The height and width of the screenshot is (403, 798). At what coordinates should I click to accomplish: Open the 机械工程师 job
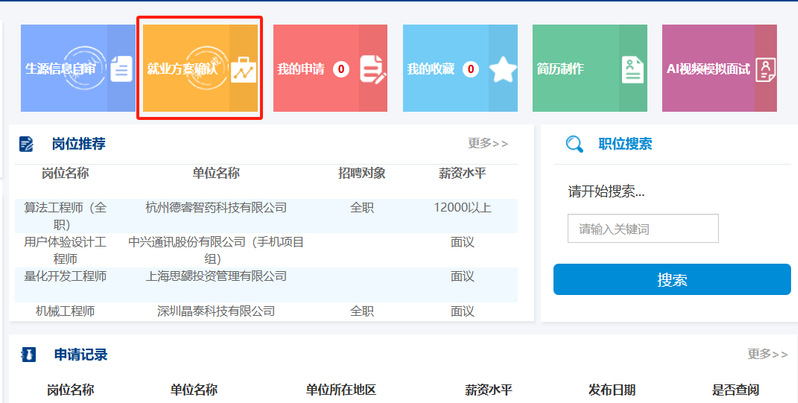pos(65,311)
